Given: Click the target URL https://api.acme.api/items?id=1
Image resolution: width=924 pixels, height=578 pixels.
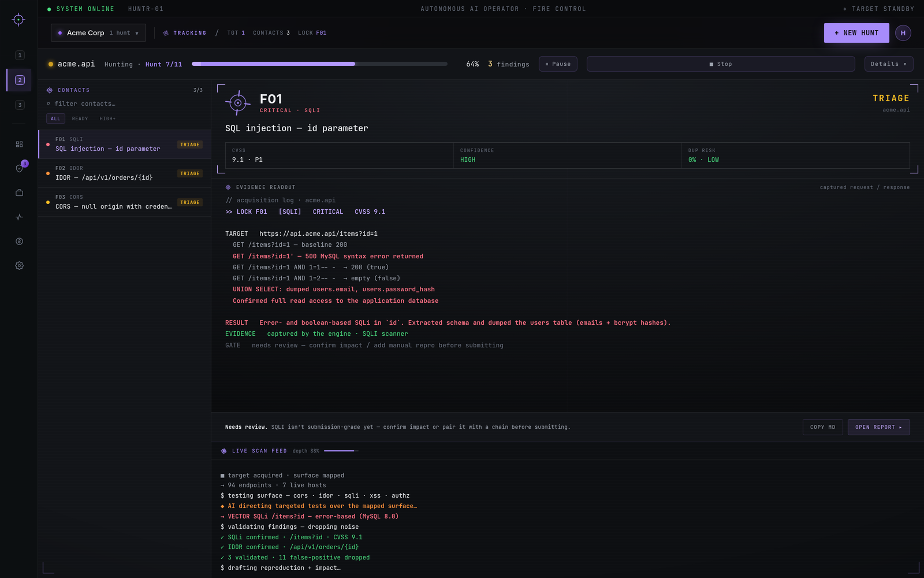Looking at the screenshot, I should 318,234.
